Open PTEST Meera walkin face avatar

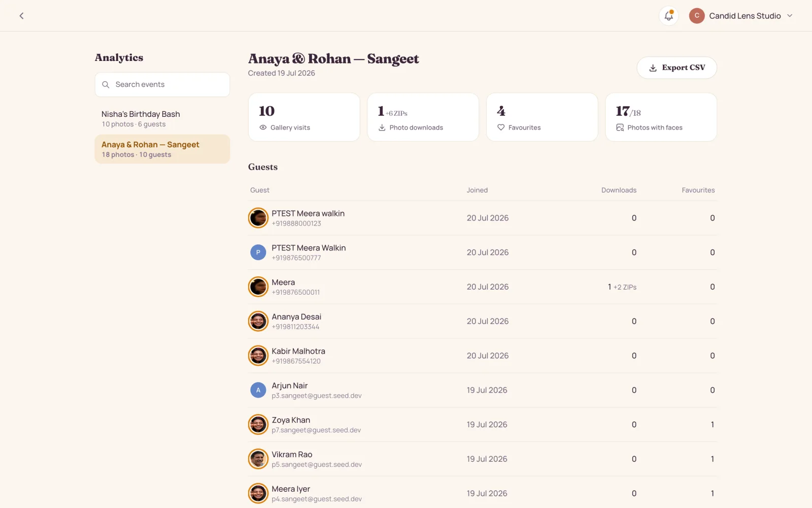258,218
